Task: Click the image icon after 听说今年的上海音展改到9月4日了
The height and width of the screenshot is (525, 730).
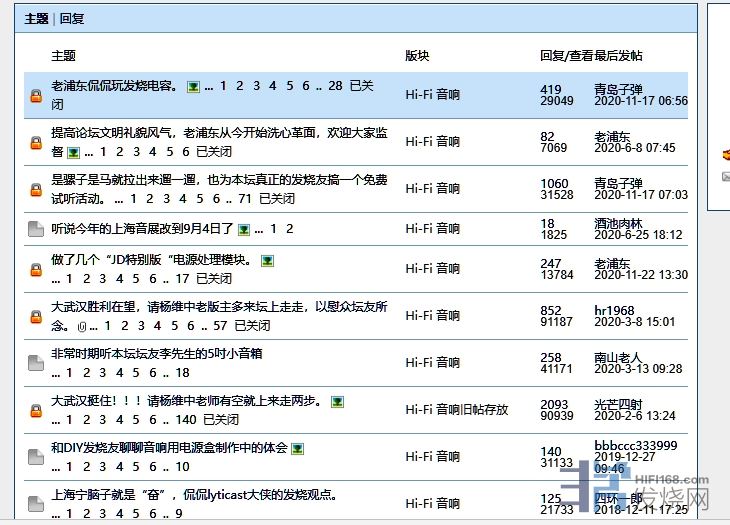Action: click(244, 229)
